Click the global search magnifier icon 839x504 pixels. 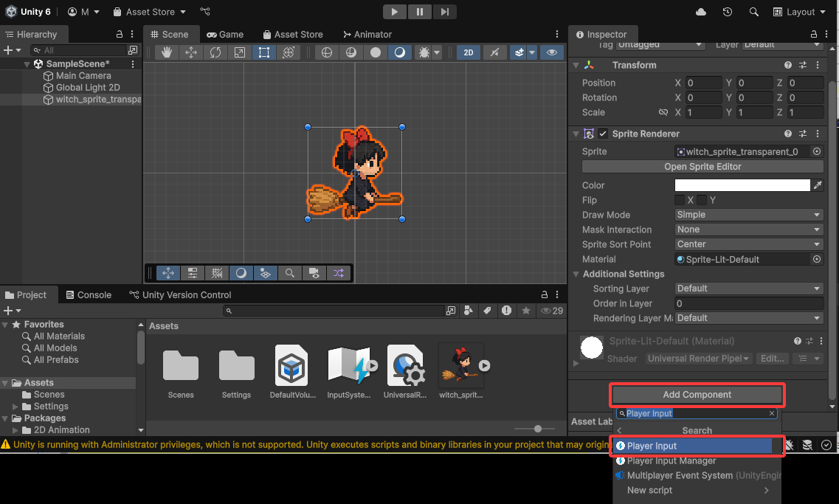click(x=753, y=12)
